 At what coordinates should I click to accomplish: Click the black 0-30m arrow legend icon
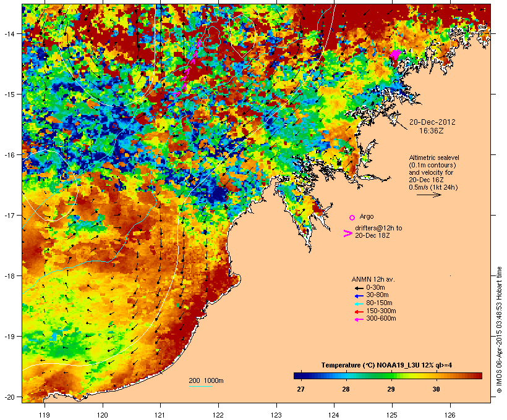[x=359, y=288]
